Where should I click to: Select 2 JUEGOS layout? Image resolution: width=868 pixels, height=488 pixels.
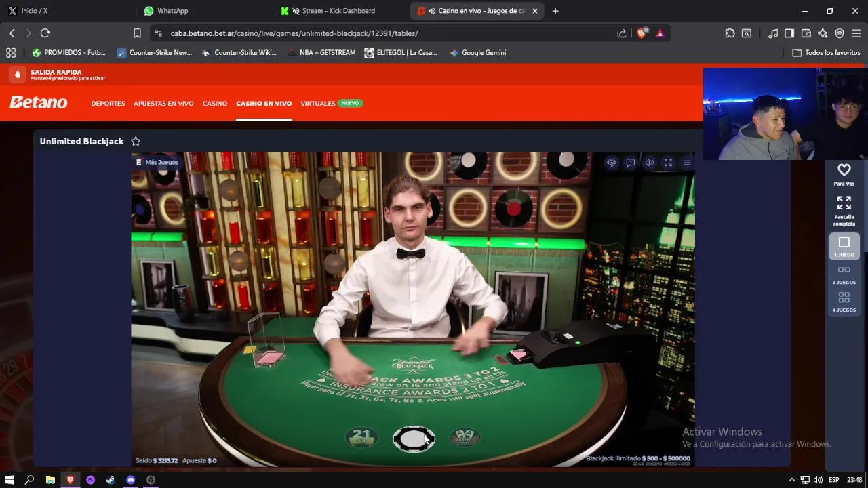[844, 274]
